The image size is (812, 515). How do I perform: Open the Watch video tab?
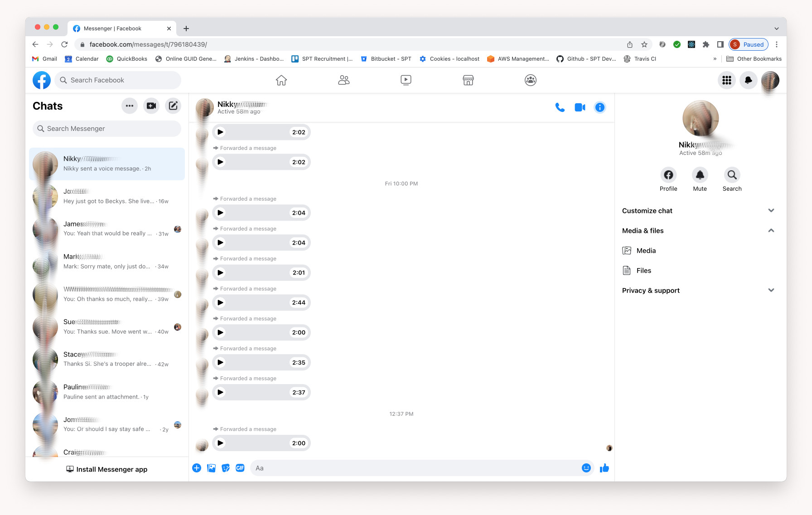406,80
